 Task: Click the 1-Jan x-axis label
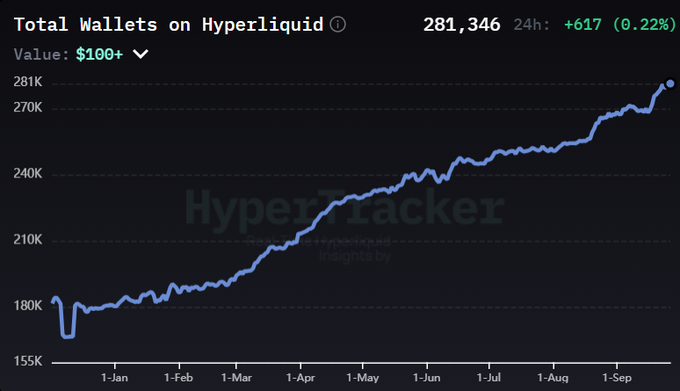pyautogui.click(x=114, y=378)
